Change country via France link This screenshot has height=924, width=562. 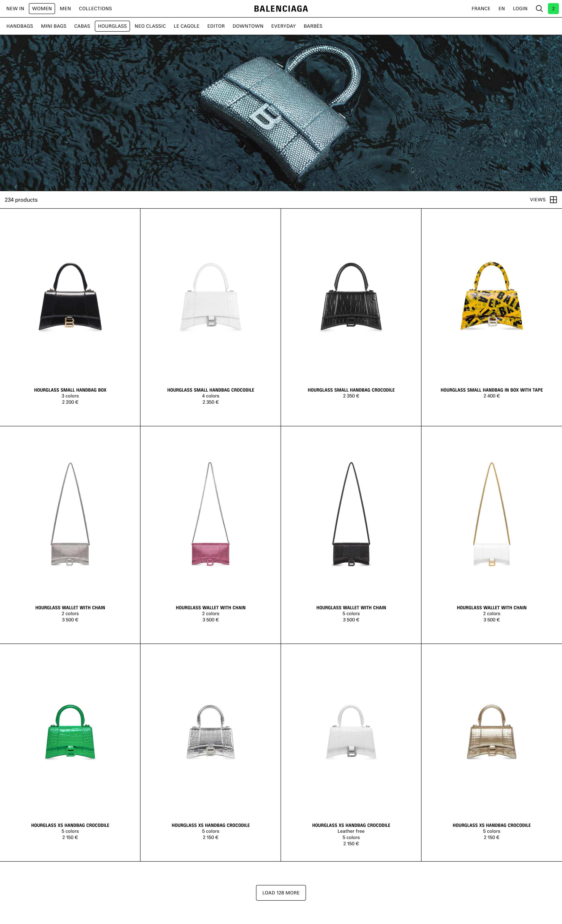point(481,9)
